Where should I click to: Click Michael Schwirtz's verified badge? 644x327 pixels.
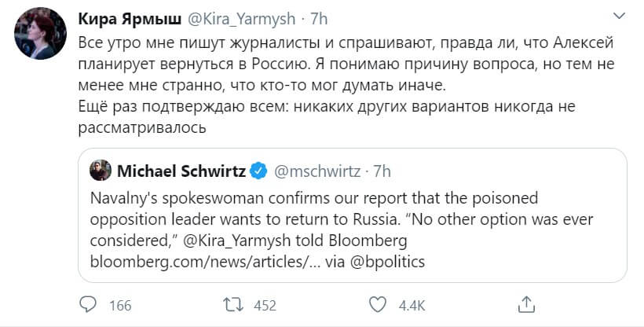258,170
